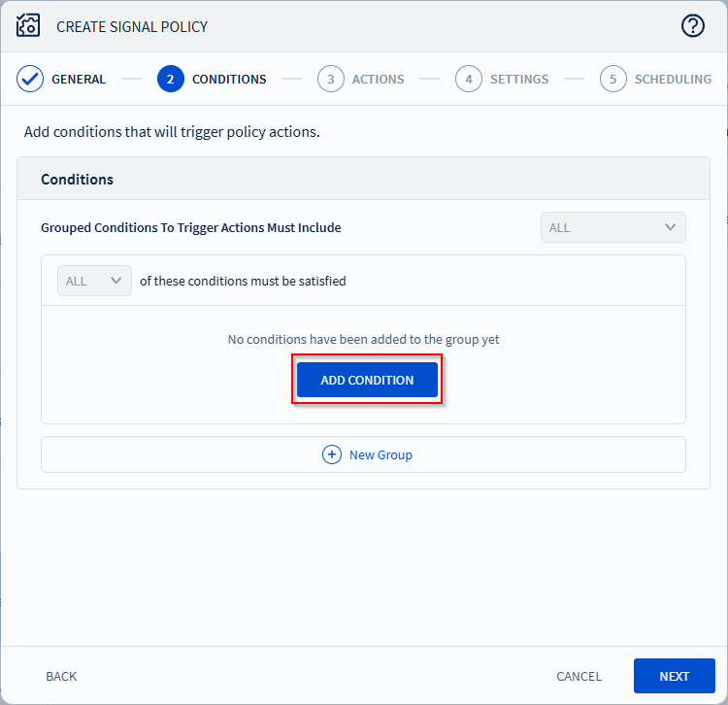This screenshot has width=728, height=705.
Task: Open help via the question mark icon
Action: [692, 26]
